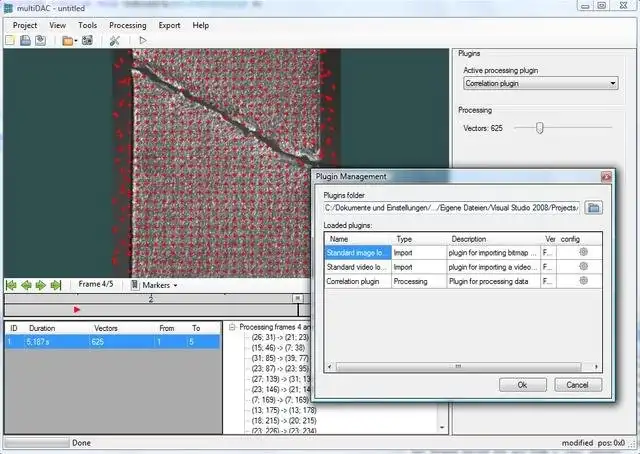Click the Plugins folder path field

coord(452,208)
